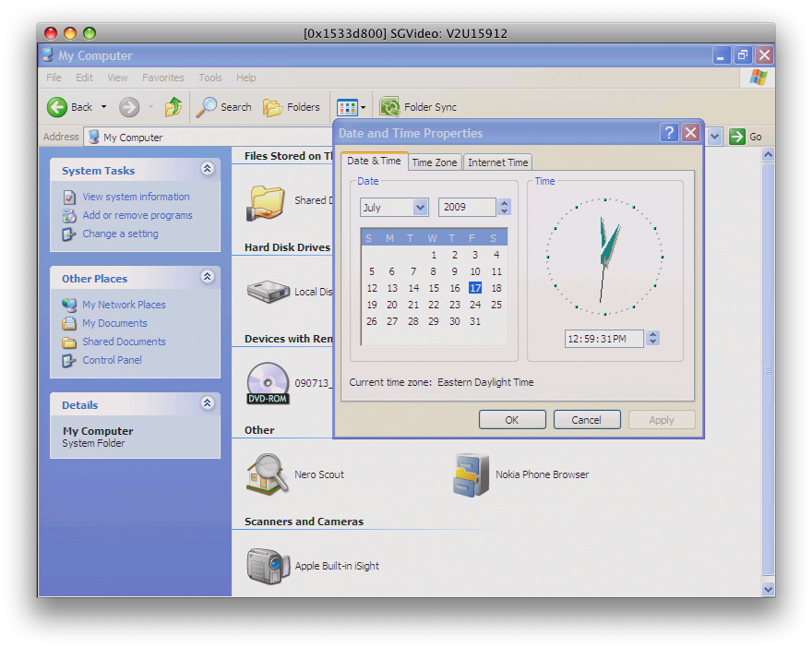This screenshot has width=812, height=648.
Task: Click the Up folder toolbar icon
Action: pyautogui.click(x=173, y=107)
